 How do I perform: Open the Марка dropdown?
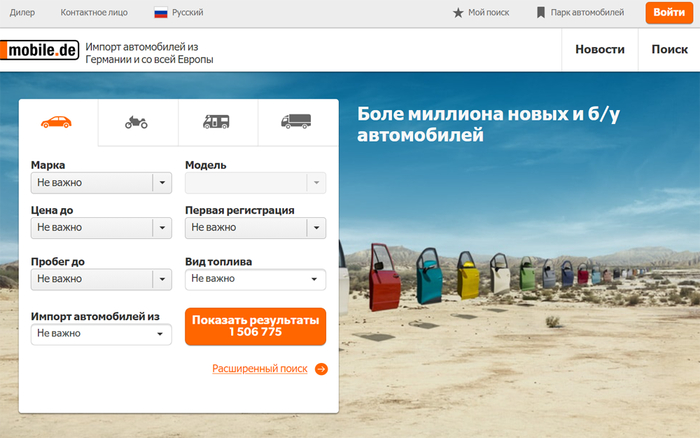(x=101, y=183)
